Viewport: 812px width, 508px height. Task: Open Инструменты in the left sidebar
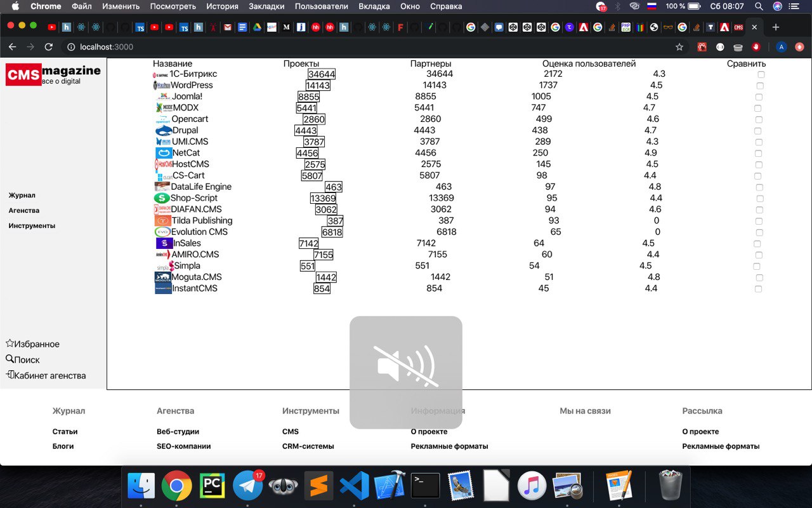[32, 226]
